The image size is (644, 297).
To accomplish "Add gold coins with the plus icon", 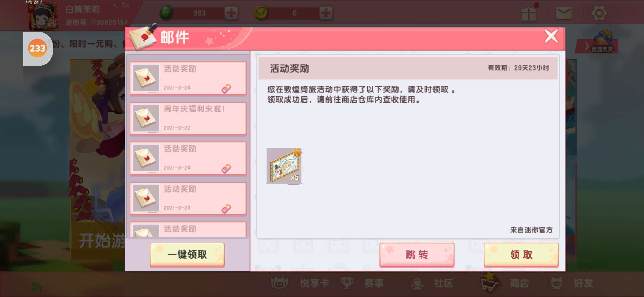I will 326,13.
